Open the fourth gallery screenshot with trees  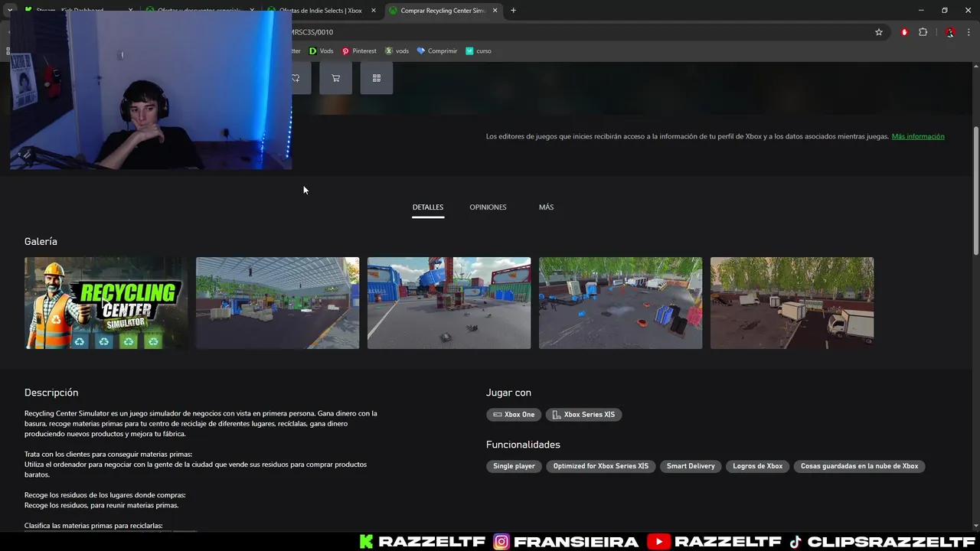point(620,303)
